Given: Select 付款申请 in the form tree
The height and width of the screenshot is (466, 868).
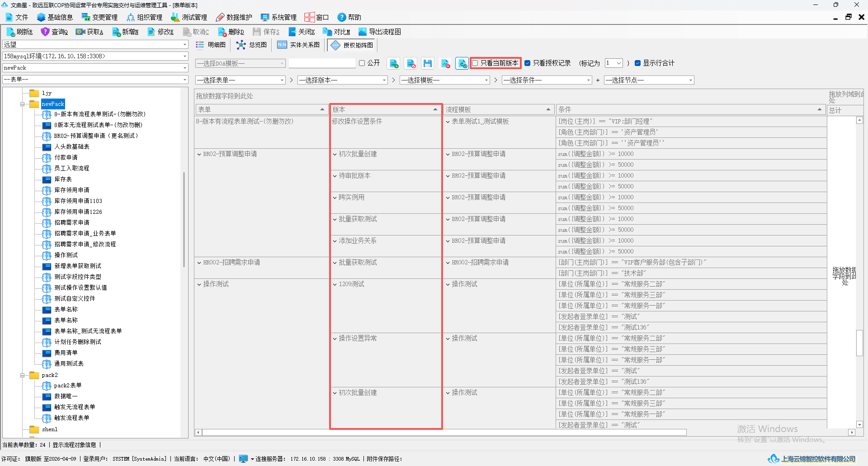Looking at the screenshot, I should pos(66,157).
